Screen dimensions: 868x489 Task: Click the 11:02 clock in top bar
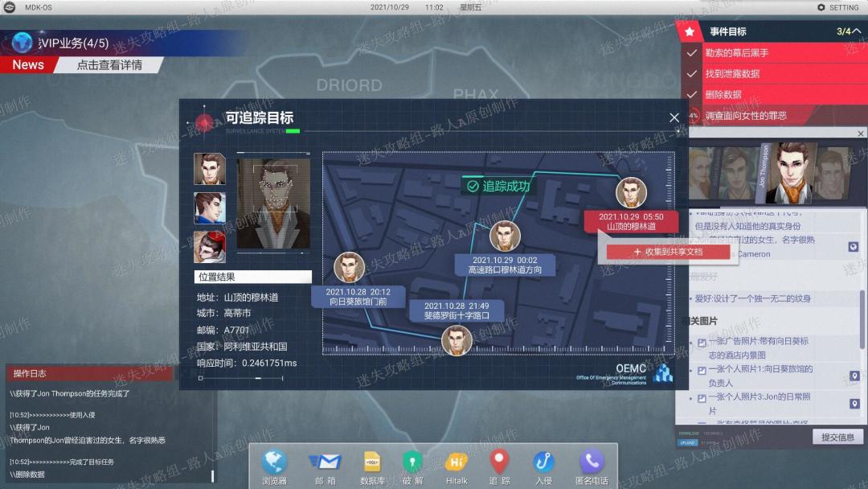(434, 7)
